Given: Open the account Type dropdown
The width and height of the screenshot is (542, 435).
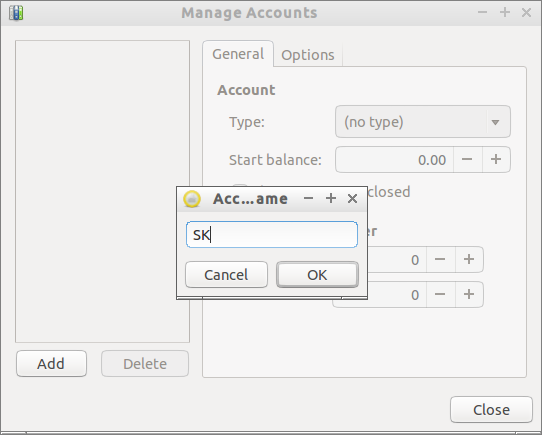Looking at the screenshot, I should point(423,122).
